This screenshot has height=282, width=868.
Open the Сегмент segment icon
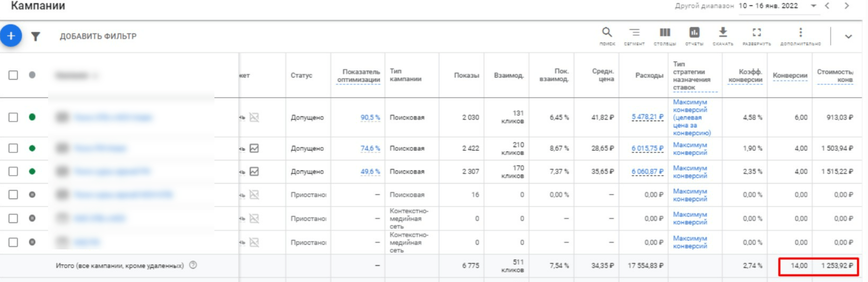(x=634, y=36)
